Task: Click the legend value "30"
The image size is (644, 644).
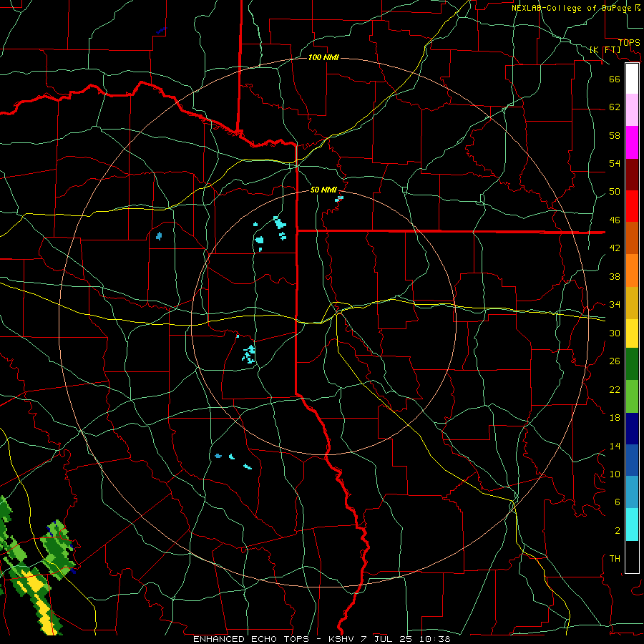Action: pos(615,333)
